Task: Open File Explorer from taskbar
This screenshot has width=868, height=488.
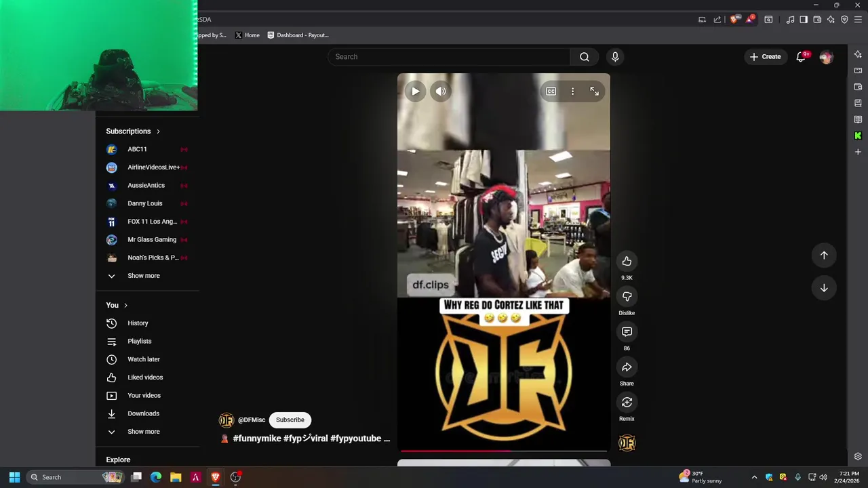Action: coord(176,477)
